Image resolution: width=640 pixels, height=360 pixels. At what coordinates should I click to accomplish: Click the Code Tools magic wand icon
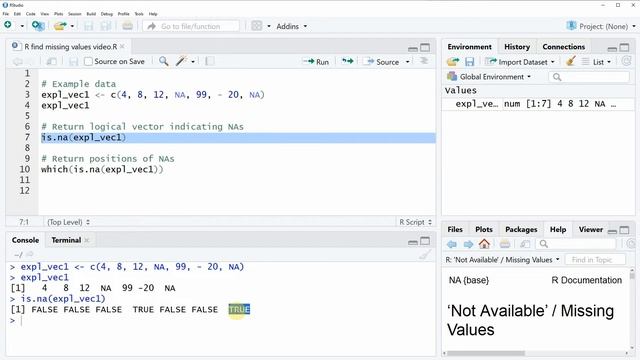point(181,61)
